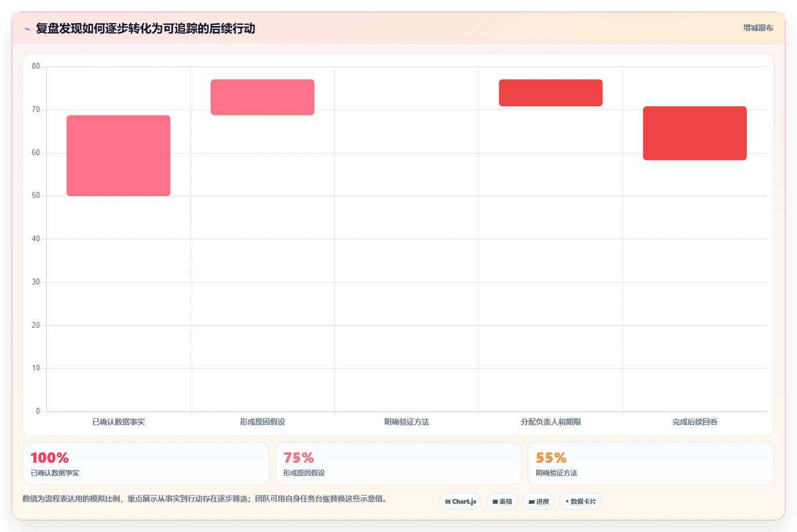Click the 完成后续回看 red bar
The width and height of the screenshot is (797, 532).
pos(695,133)
